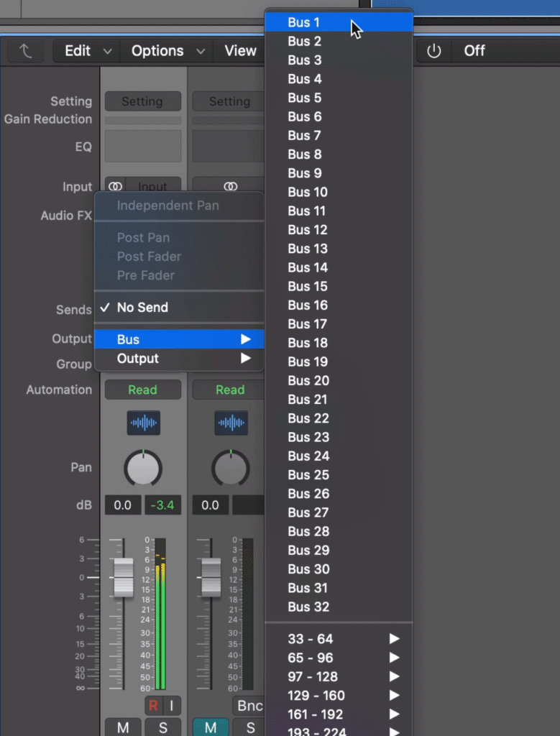Choose Bus 10 as send destination
The height and width of the screenshot is (736, 560).
pos(339,192)
